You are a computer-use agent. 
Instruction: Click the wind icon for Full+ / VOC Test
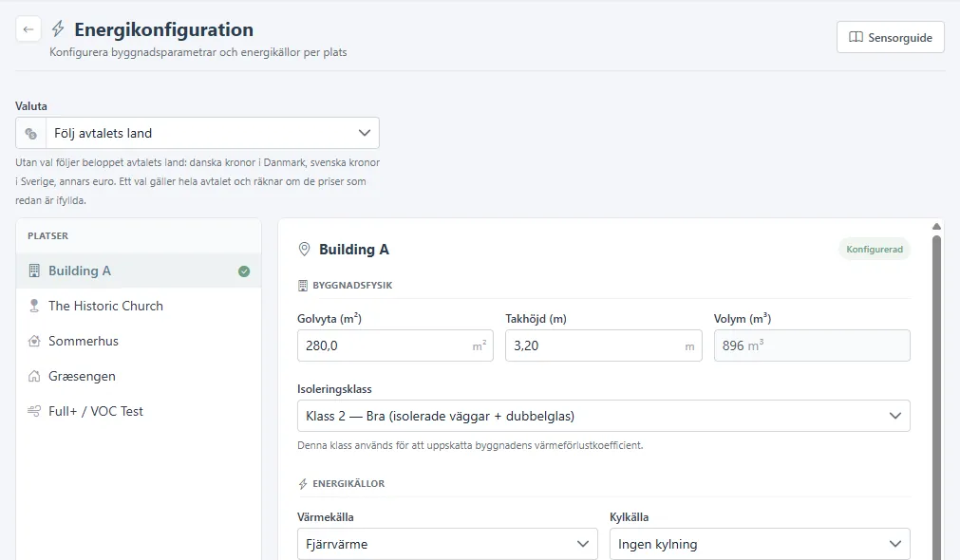(x=34, y=411)
